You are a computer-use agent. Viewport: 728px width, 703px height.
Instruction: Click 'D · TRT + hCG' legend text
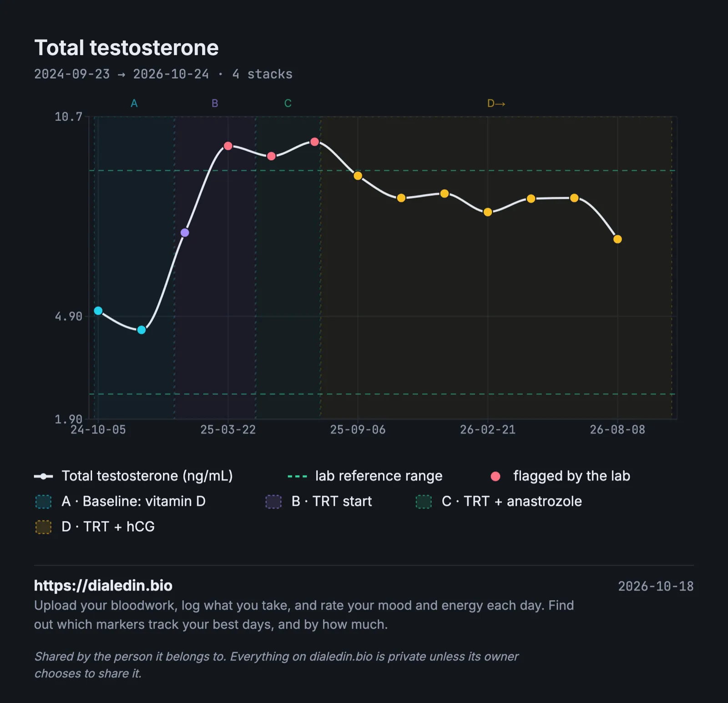coord(108,527)
